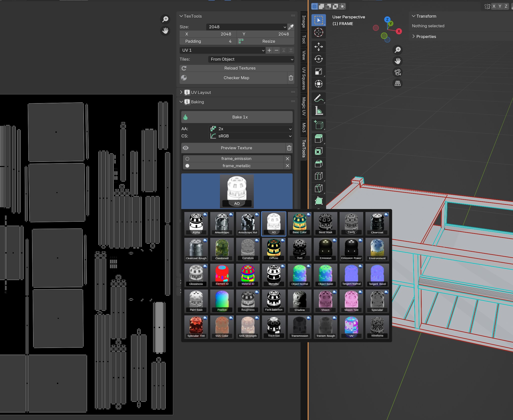This screenshot has height=420, width=513.
Task: Toggle Y axis mirror button
Action: 500,6
